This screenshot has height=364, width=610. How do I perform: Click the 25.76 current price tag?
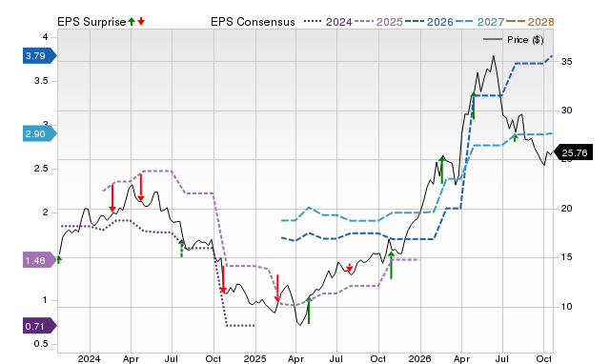573,152
